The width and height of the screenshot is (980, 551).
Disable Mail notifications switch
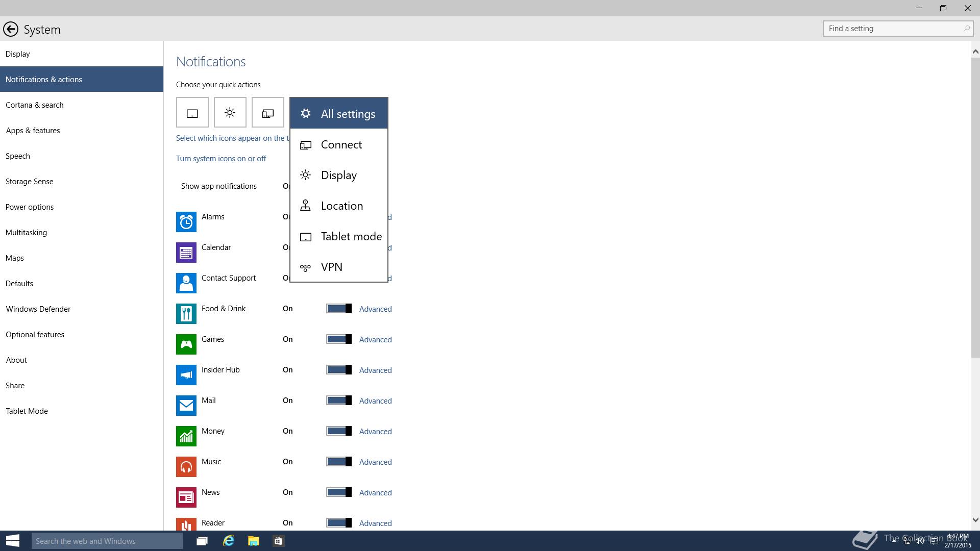pyautogui.click(x=339, y=400)
